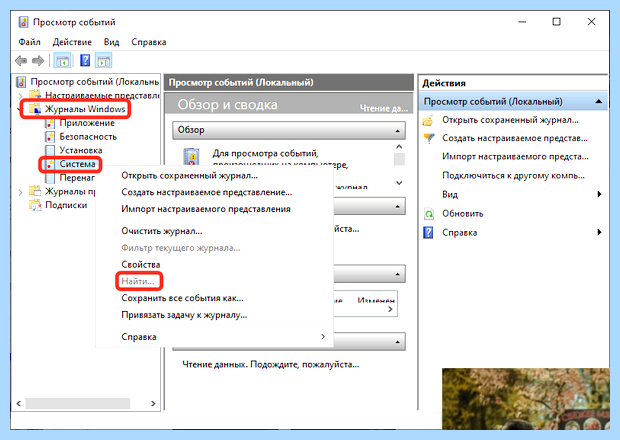The height and width of the screenshot is (440, 620).
Task: Select the Безопасность log in the tree
Action: pyautogui.click(x=88, y=137)
